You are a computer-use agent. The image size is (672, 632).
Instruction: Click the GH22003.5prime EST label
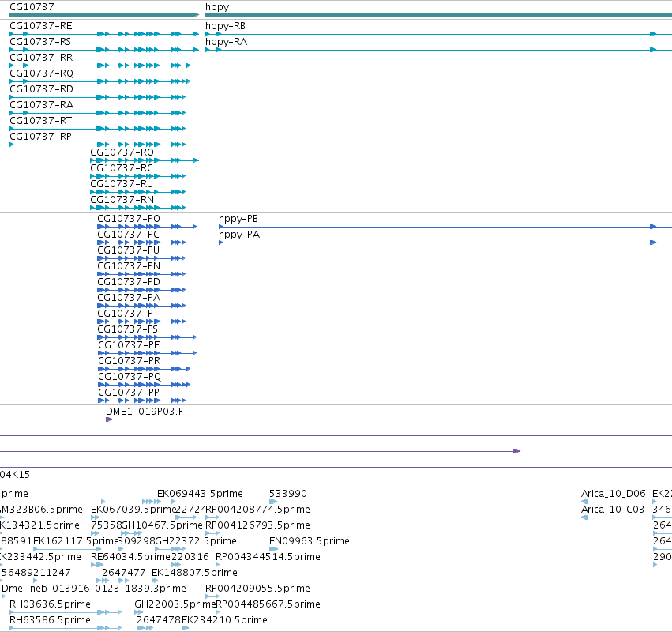[x=175, y=604]
